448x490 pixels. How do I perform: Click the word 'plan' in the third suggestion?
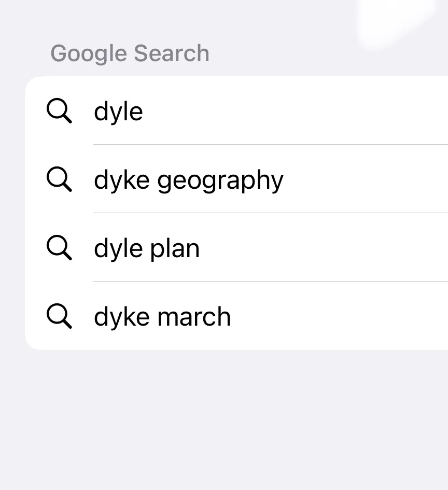tap(175, 250)
